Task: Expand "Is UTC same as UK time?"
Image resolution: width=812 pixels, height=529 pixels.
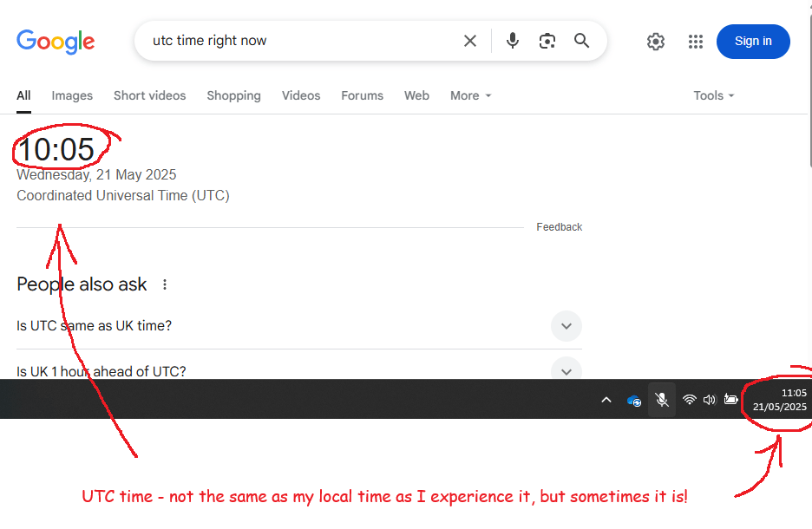Action: [x=566, y=326]
